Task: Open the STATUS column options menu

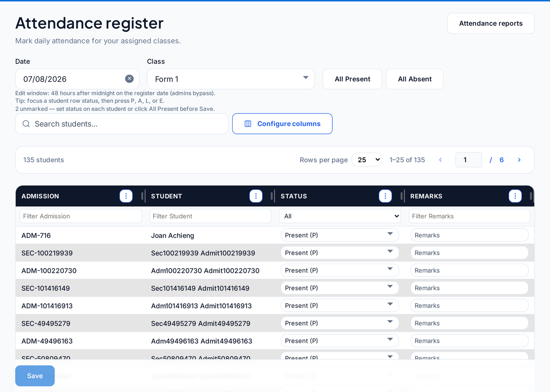Action: pos(385,196)
